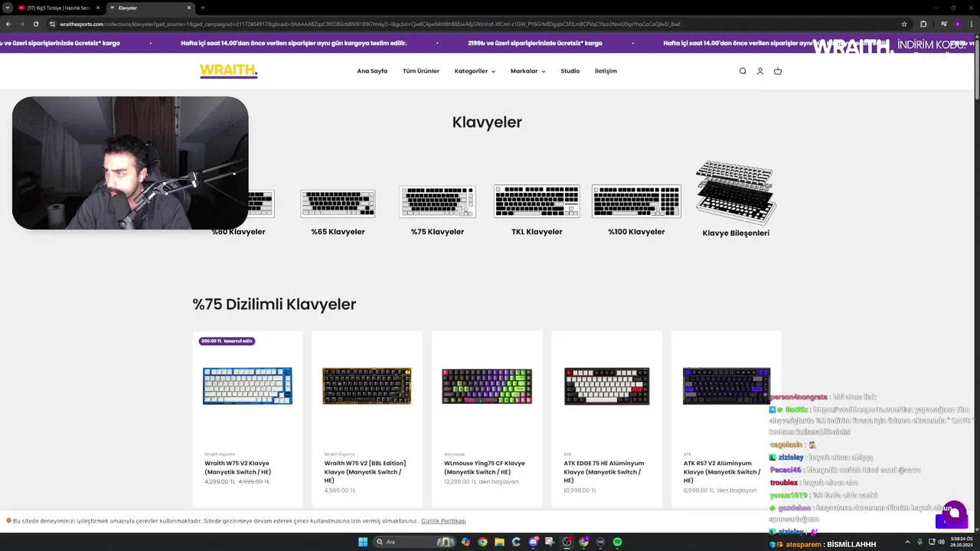Image resolution: width=980 pixels, height=551 pixels.
Task: Open Wraith W75 V2 [BBL Edition] title link
Action: (365, 471)
